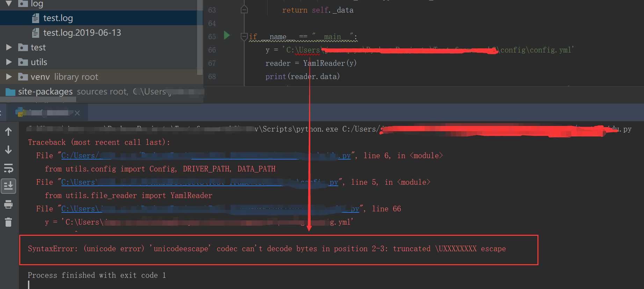Click 'Process finished with exit code 1'
The width and height of the screenshot is (644, 289).
[x=97, y=275]
